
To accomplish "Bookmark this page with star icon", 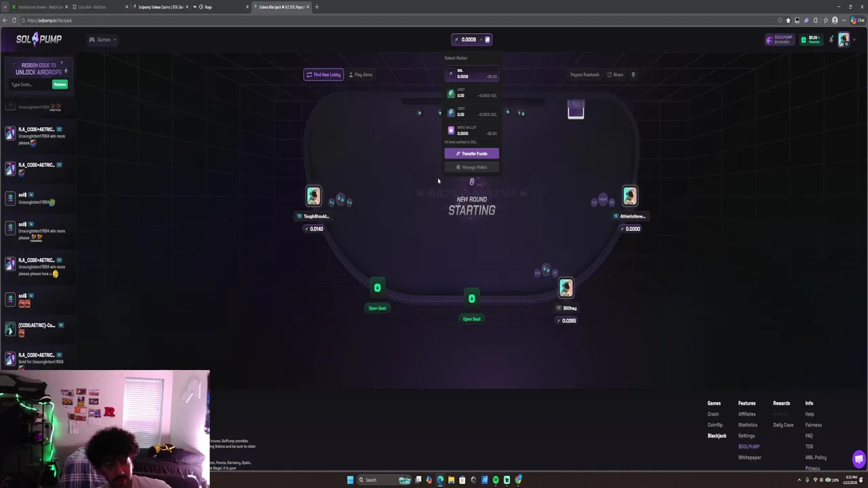I will [x=788, y=20].
